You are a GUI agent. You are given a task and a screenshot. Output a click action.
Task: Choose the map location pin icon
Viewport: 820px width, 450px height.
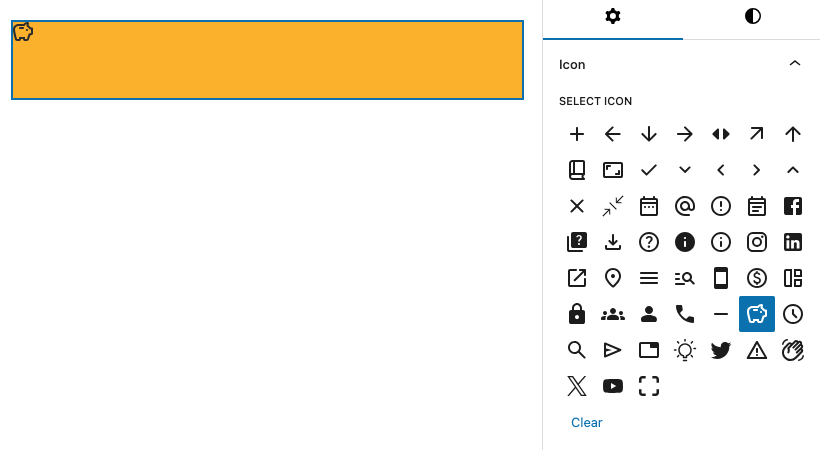(613, 278)
